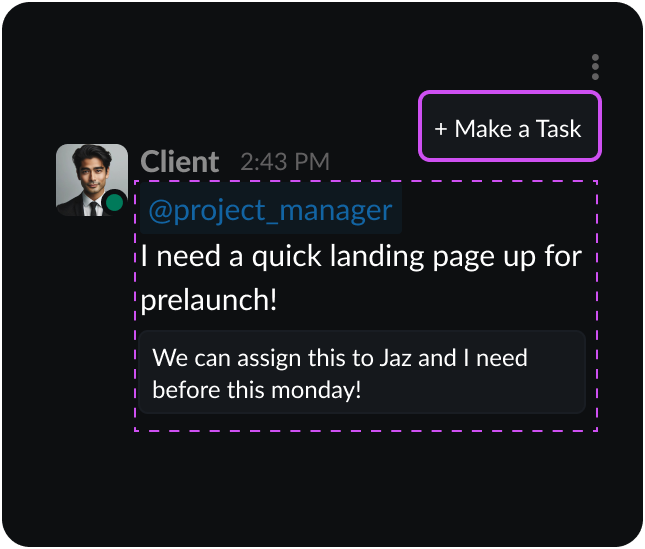Click the word "prelaunch!" in the message

click(x=209, y=299)
